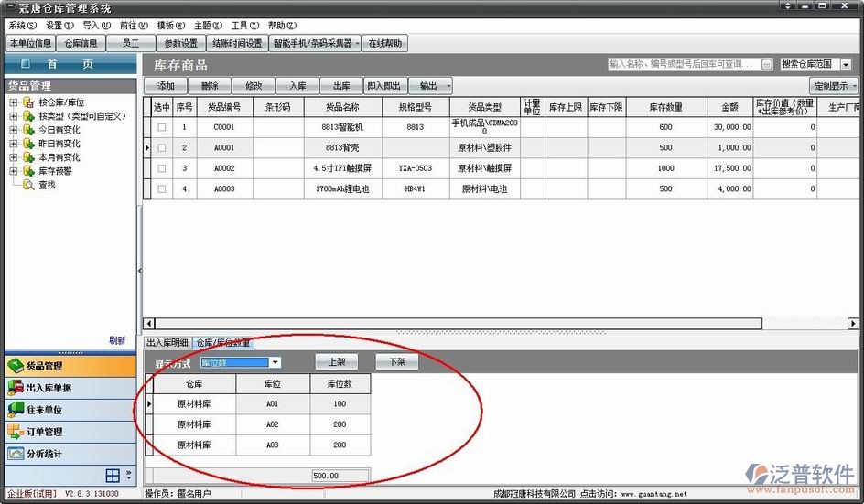This screenshot has height=504, width=864.
Task: Open the 搜索仓库范围 dropdown
Action: [845, 65]
